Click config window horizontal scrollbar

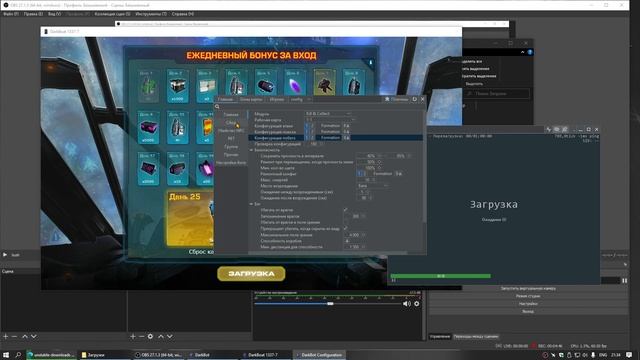[329, 253]
